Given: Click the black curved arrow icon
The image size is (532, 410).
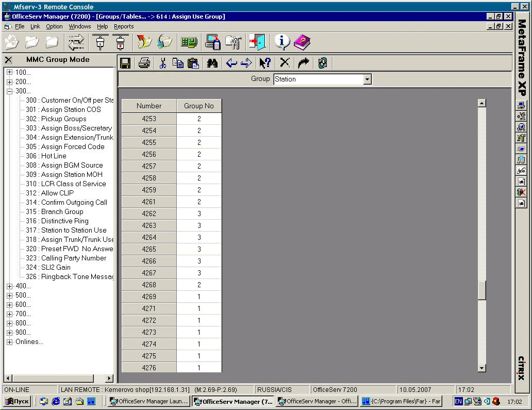Looking at the screenshot, I should [x=304, y=63].
